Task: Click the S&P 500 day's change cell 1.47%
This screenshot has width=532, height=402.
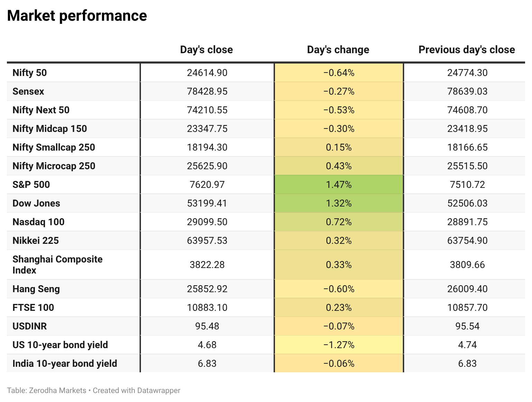Action: click(339, 185)
